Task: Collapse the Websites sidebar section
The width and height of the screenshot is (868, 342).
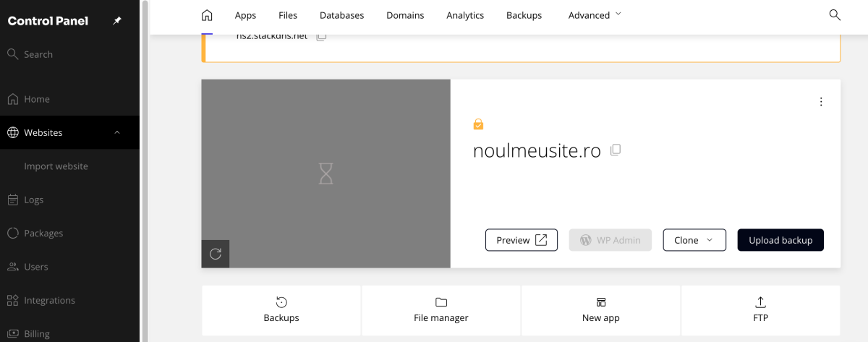Action: [117, 132]
